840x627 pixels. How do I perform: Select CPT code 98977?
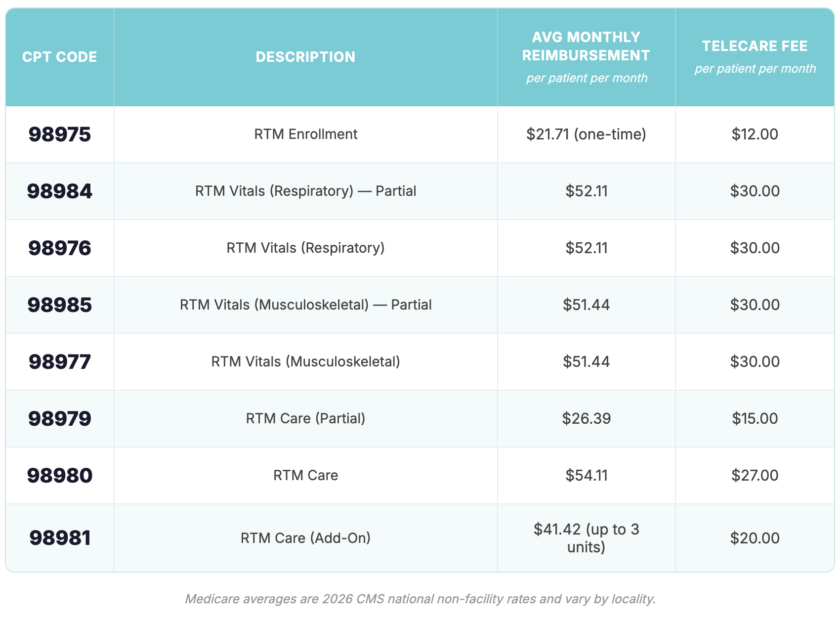coord(60,362)
